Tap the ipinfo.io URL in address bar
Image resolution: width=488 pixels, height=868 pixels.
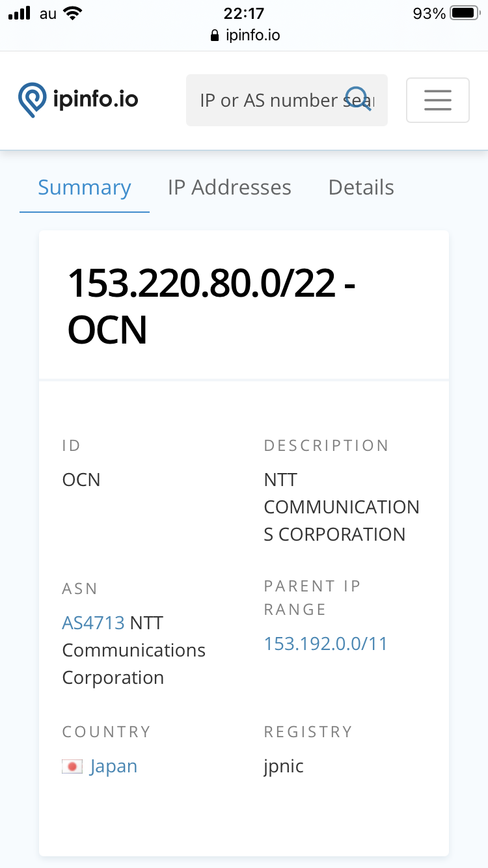(x=252, y=35)
